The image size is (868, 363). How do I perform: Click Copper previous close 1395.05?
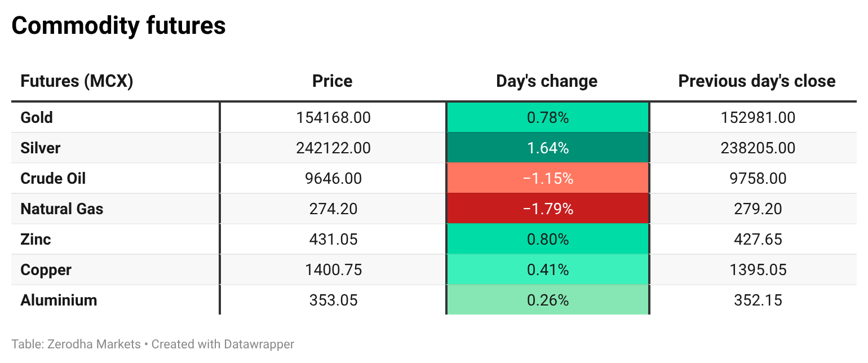pos(758,270)
